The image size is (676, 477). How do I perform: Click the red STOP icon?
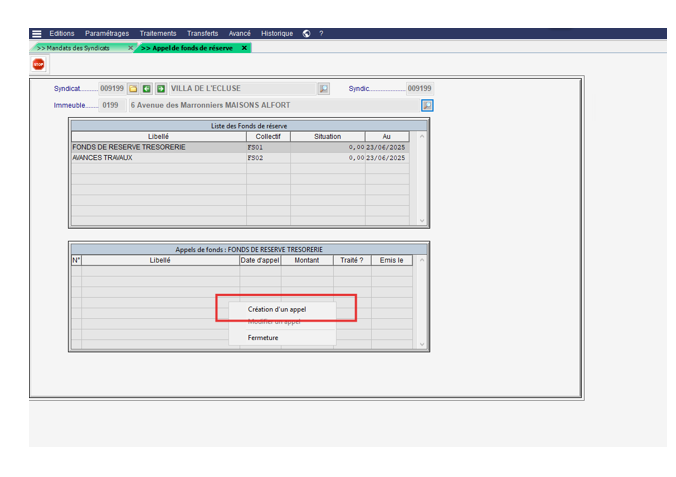point(38,64)
